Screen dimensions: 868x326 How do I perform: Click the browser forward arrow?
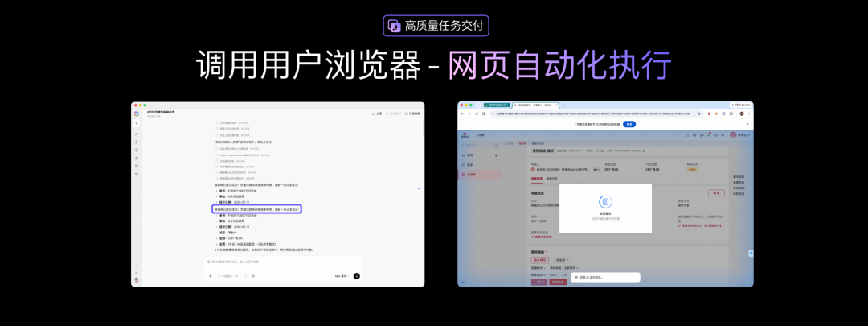[x=469, y=113]
